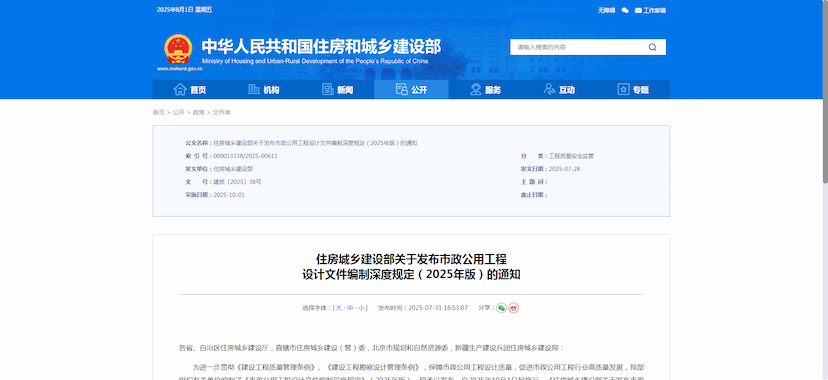The height and width of the screenshot is (380, 828).
Task: Set font size to 中
Action: click(350, 308)
